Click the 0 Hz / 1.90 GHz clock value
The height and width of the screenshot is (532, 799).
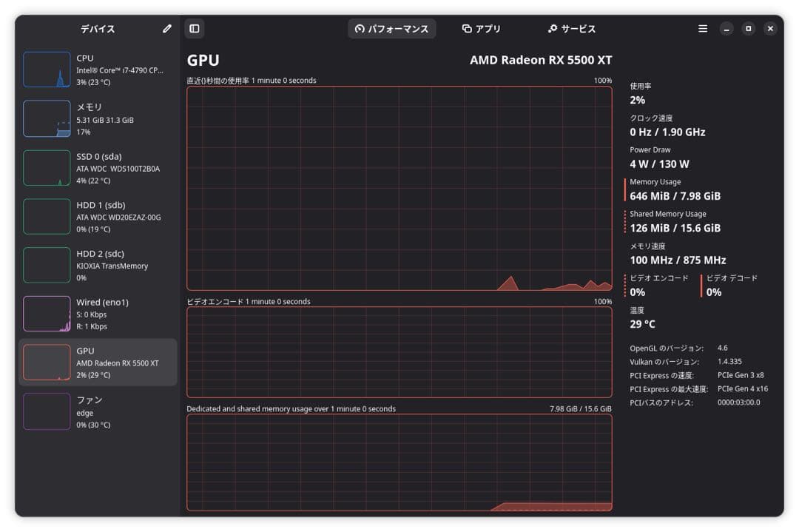pyautogui.click(x=667, y=132)
